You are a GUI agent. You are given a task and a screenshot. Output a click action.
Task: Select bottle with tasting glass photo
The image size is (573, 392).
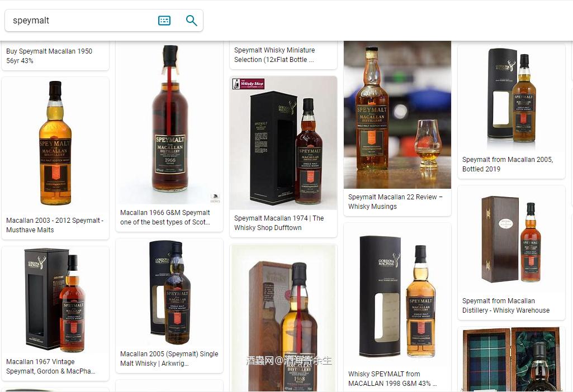(397, 114)
